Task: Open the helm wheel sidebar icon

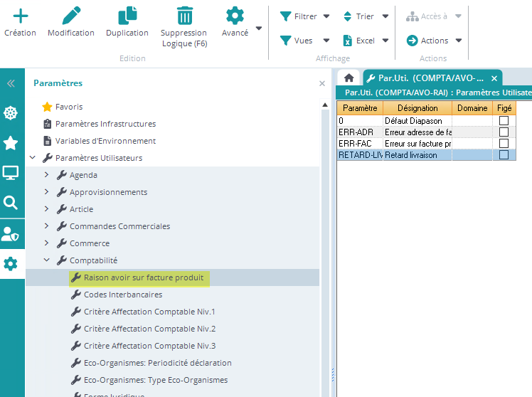Action: pyautogui.click(x=11, y=112)
